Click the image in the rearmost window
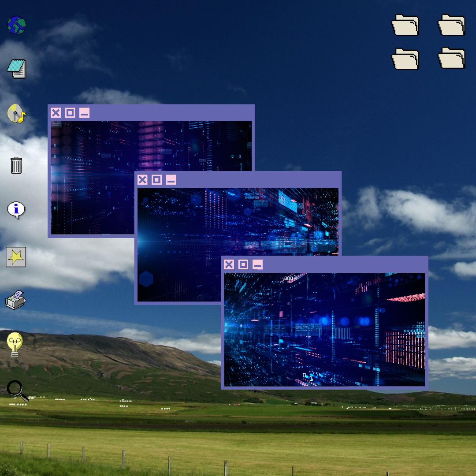 93,176
